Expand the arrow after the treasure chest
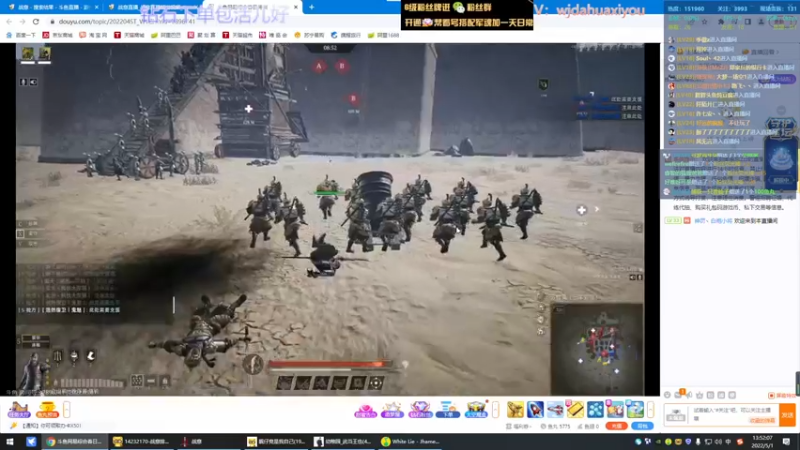Viewport: 800px width, 450px height. pyautogui.click(x=495, y=409)
